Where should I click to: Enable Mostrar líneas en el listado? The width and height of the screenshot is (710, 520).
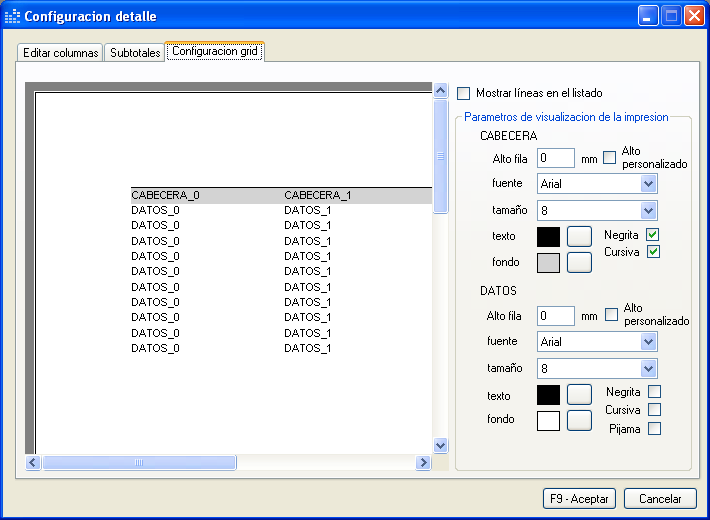[x=464, y=93]
